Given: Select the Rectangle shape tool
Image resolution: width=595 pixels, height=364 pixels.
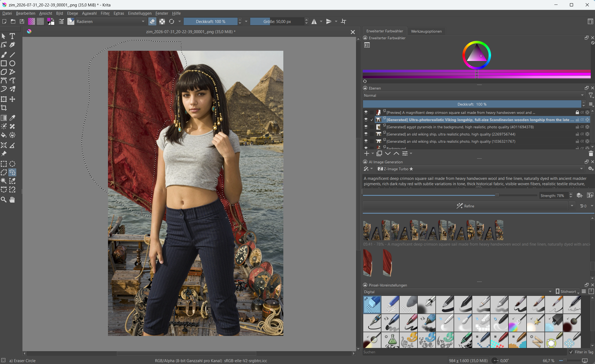Looking at the screenshot, I should pos(4,63).
